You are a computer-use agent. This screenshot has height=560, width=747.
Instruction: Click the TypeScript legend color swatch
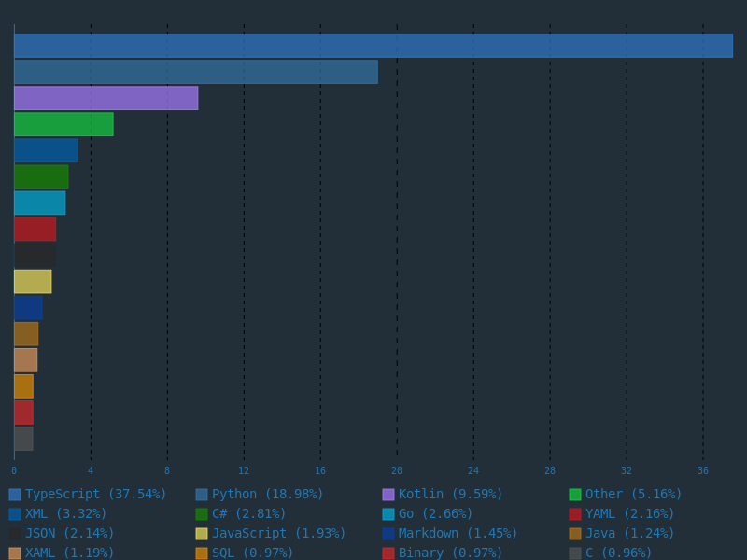pos(15,495)
